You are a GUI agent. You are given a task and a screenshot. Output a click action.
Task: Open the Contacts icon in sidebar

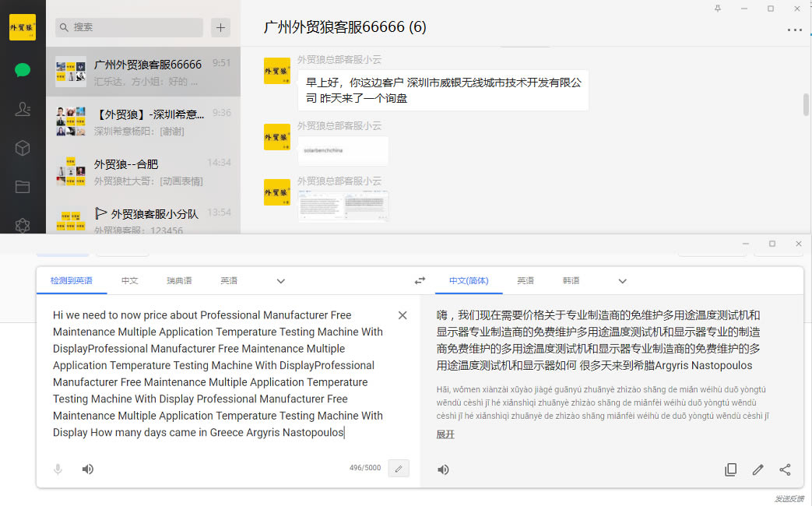[23, 109]
